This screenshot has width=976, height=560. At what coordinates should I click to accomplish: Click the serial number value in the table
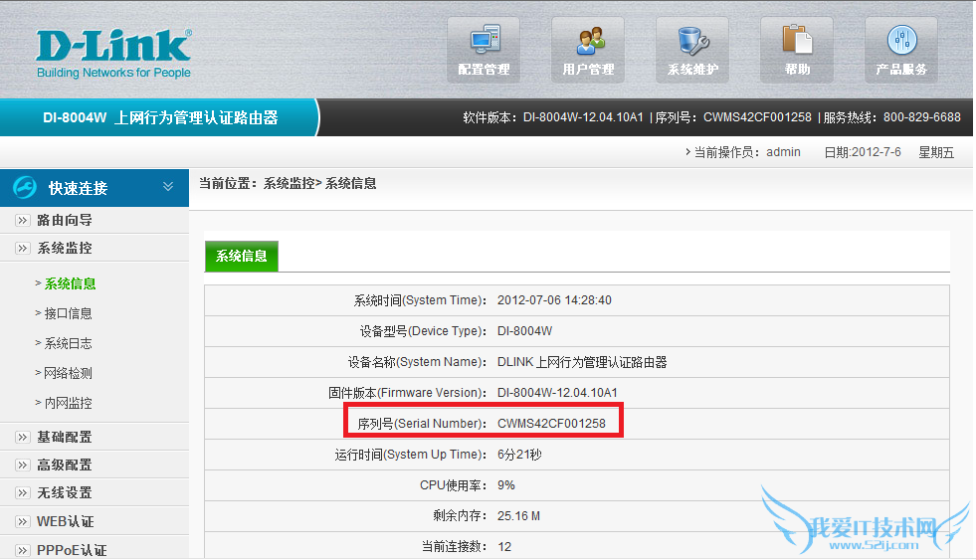click(x=551, y=424)
